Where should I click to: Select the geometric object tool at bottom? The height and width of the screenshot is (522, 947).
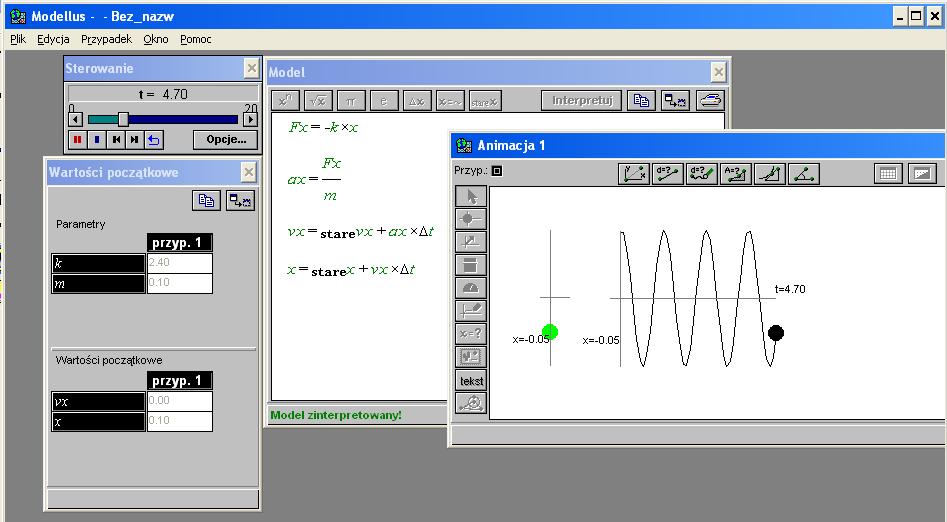(470, 403)
